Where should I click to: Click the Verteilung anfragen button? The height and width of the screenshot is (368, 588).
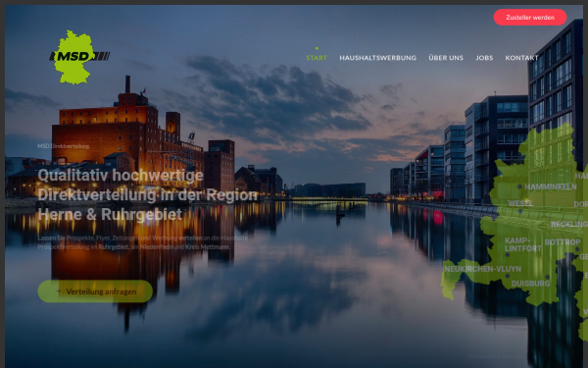[x=95, y=291]
